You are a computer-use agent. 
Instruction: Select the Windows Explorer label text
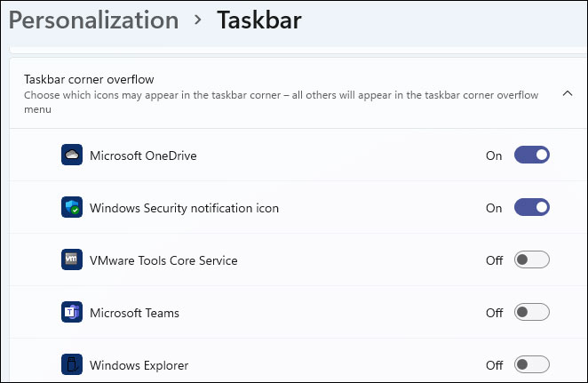click(139, 365)
